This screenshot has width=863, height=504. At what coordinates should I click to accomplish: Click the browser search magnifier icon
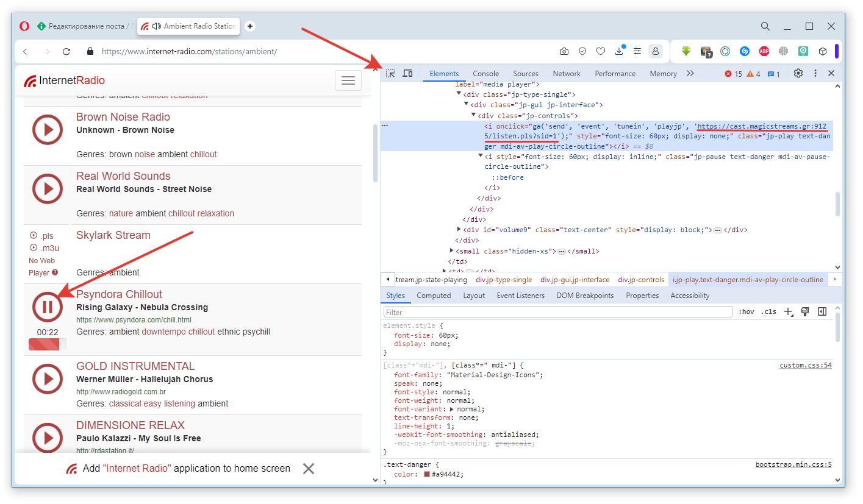765,26
